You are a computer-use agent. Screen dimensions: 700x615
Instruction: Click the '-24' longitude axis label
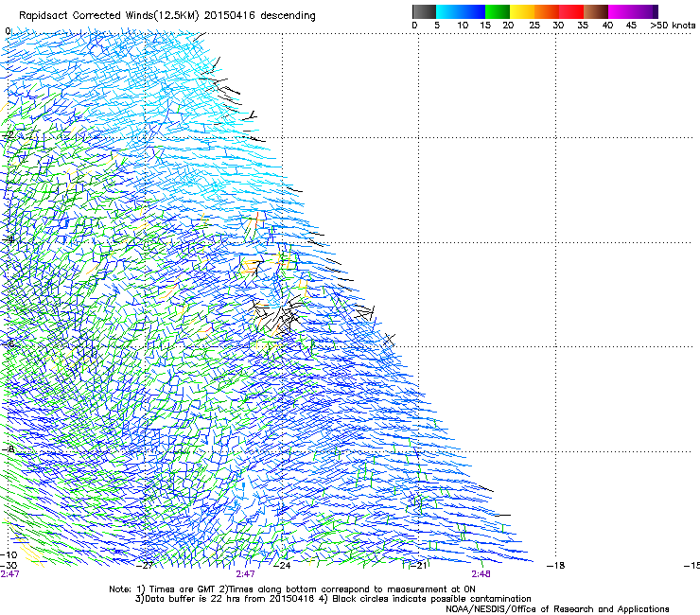point(282,566)
